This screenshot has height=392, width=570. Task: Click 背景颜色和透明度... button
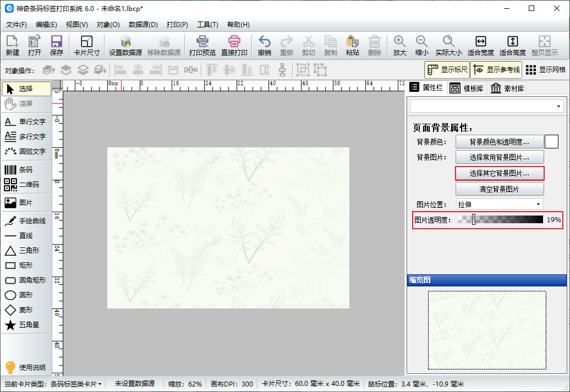[x=500, y=142]
